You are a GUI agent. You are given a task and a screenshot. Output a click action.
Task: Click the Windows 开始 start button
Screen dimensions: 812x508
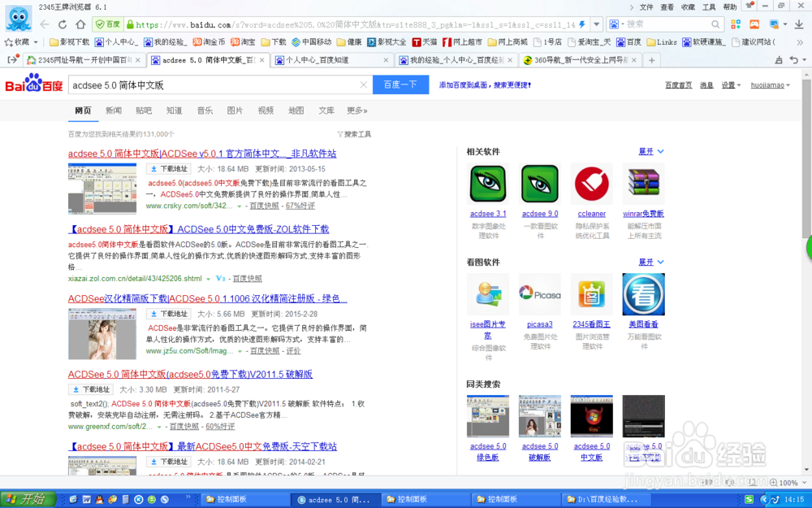pos(28,499)
